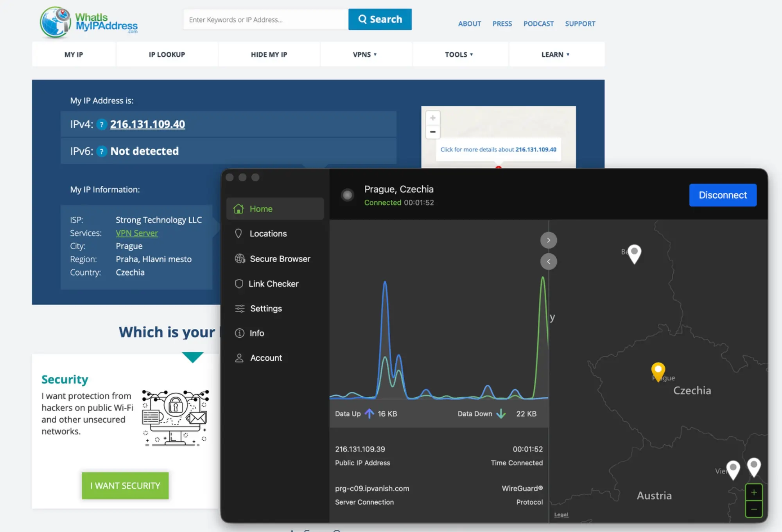Click the IPv4 help question mark
Image resolution: width=782 pixels, height=532 pixels.
[x=102, y=124]
